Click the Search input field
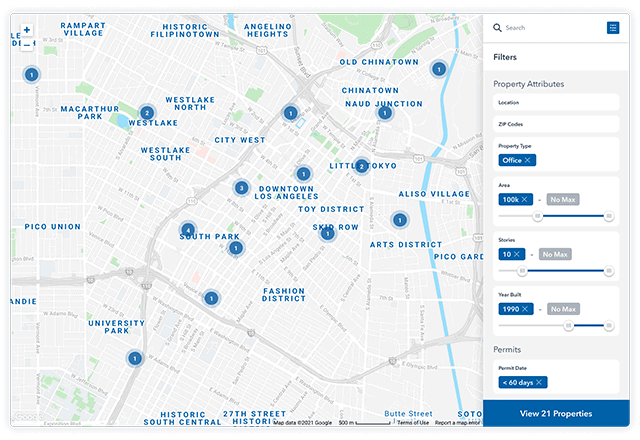This screenshot has height=440, width=640. (x=553, y=28)
